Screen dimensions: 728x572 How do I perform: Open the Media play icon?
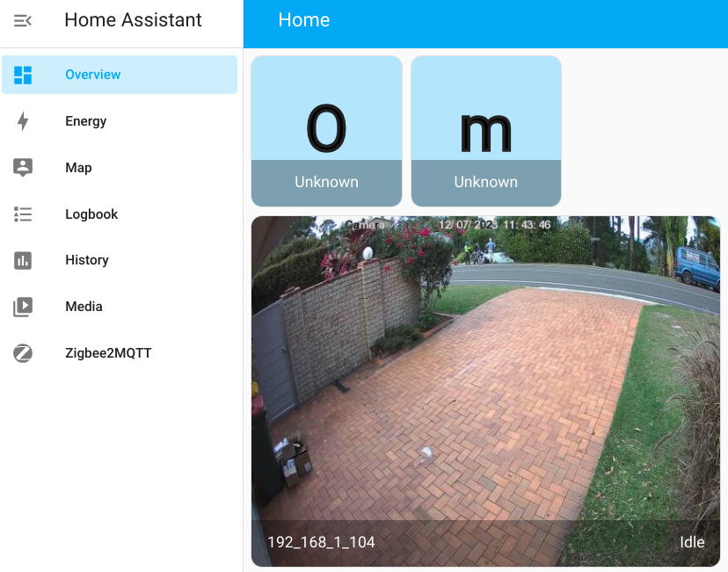click(x=22, y=306)
